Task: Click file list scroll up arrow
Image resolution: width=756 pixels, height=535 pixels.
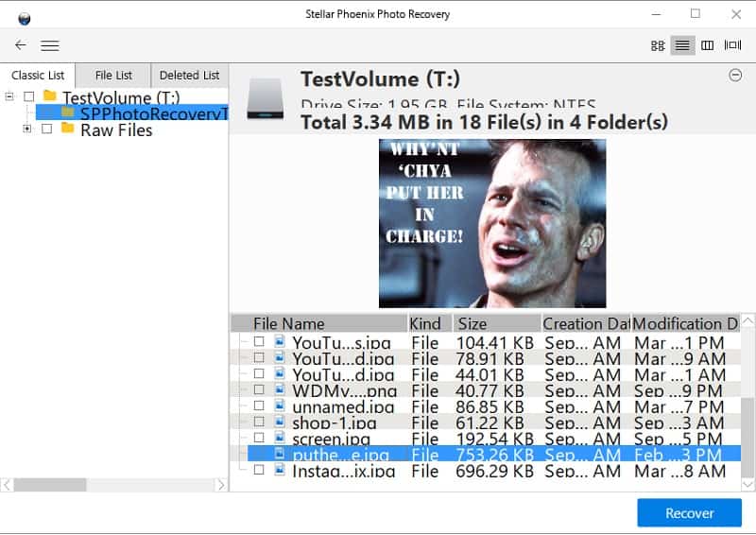Action: coord(747,320)
